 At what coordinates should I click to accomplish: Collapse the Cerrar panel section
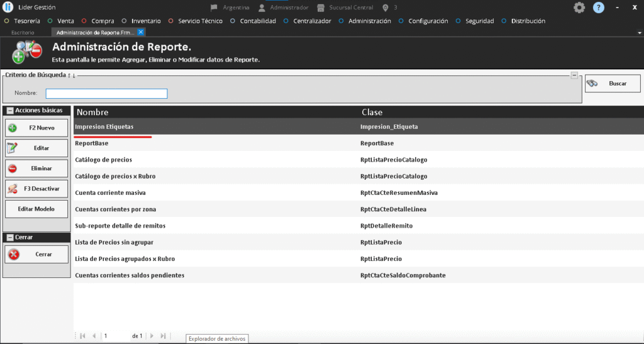[9, 237]
